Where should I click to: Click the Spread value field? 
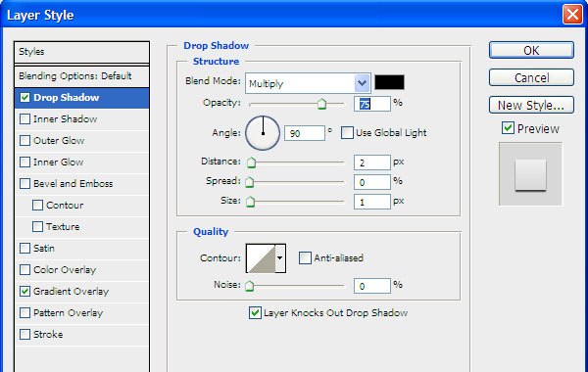coord(372,182)
